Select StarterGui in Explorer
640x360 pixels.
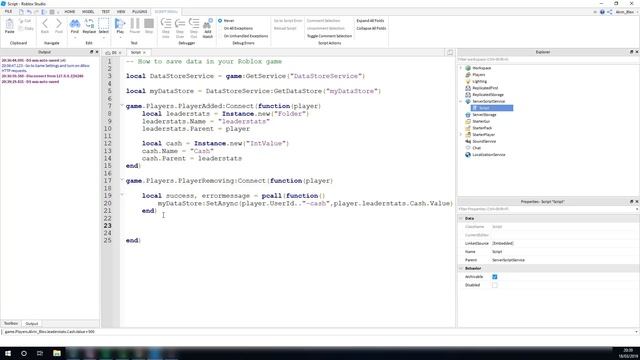(x=481, y=121)
